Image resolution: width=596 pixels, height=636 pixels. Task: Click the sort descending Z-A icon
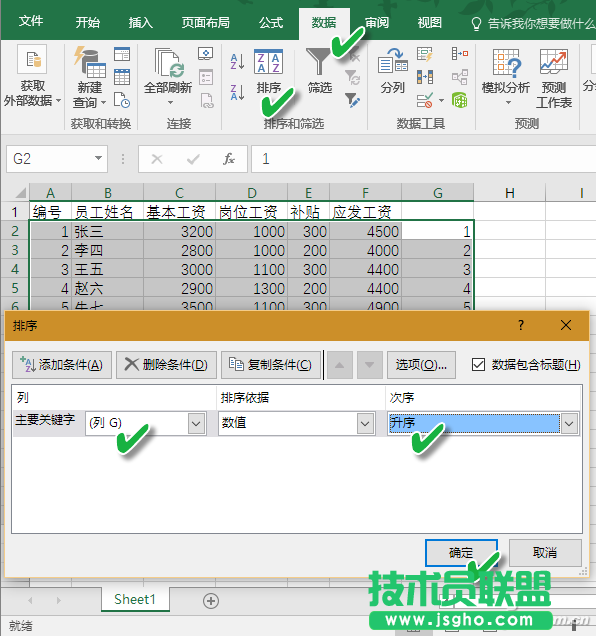[x=237, y=93]
